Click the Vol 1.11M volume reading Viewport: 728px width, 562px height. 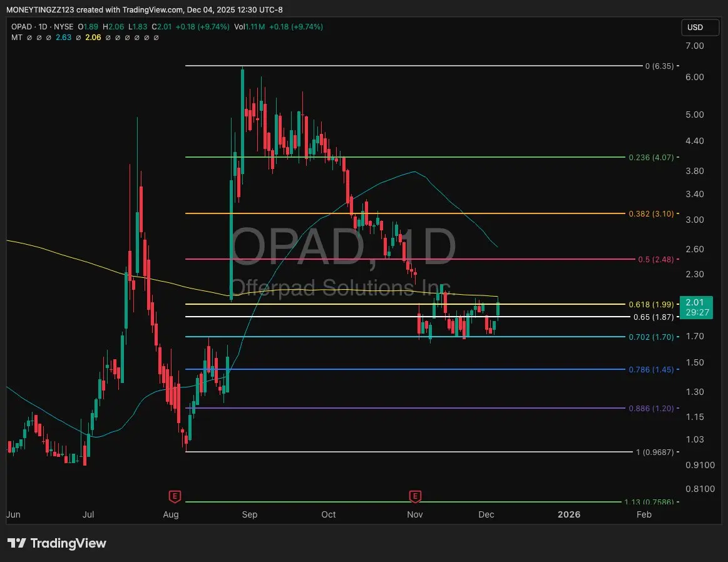pyautogui.click(x=249, y=27)
